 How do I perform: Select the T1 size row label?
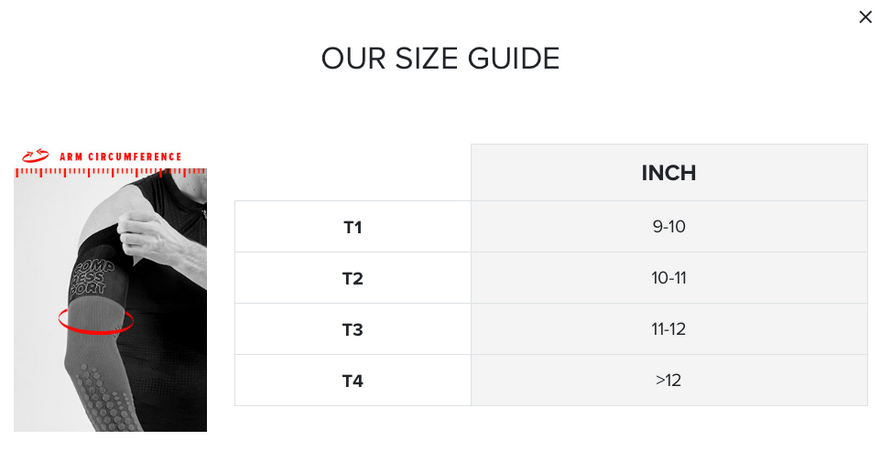[352, 227]
